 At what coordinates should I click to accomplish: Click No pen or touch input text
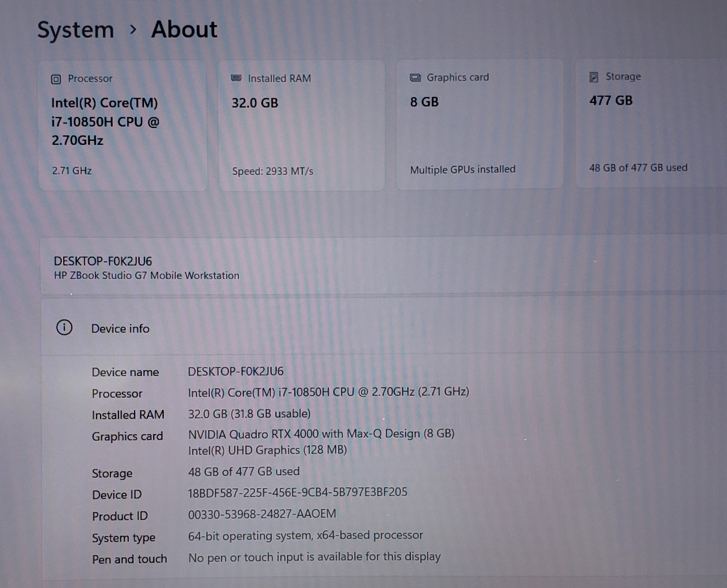(x=314, y=557)
